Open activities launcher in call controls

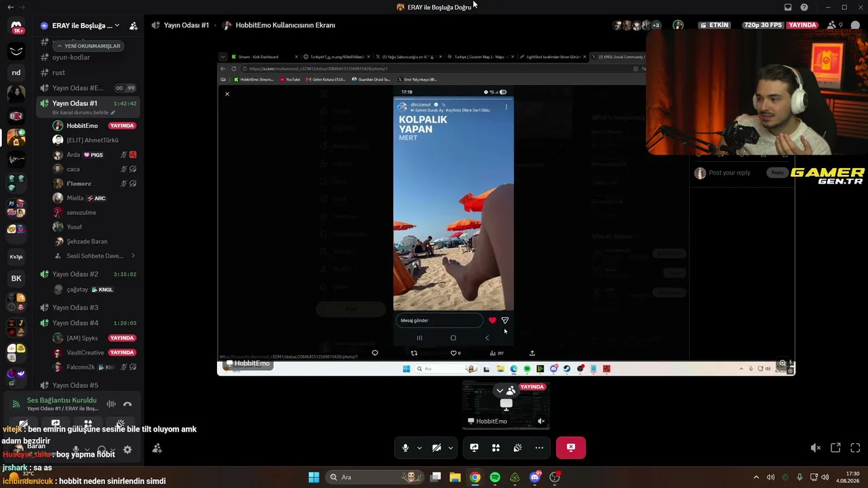click(496, 447)
